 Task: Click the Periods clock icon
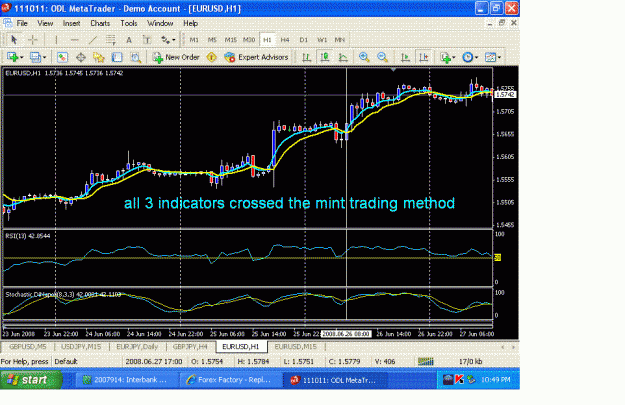click(x=468, y=57)
